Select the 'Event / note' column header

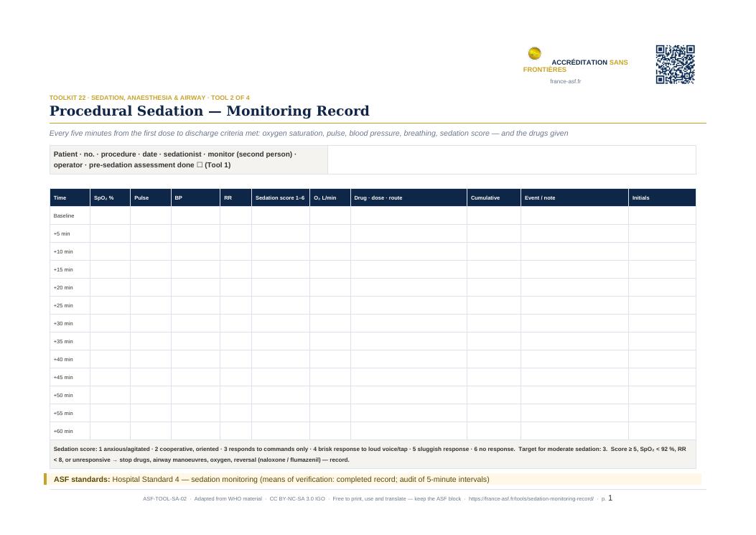[574, 197]
